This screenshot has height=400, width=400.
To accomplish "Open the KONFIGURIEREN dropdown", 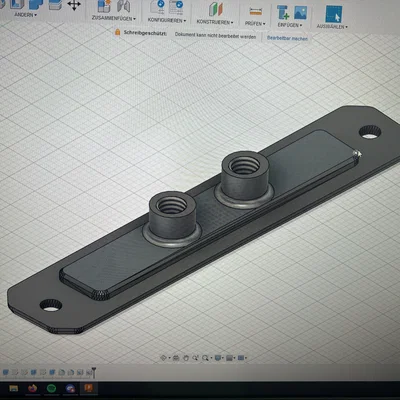I will pos(167,20).
